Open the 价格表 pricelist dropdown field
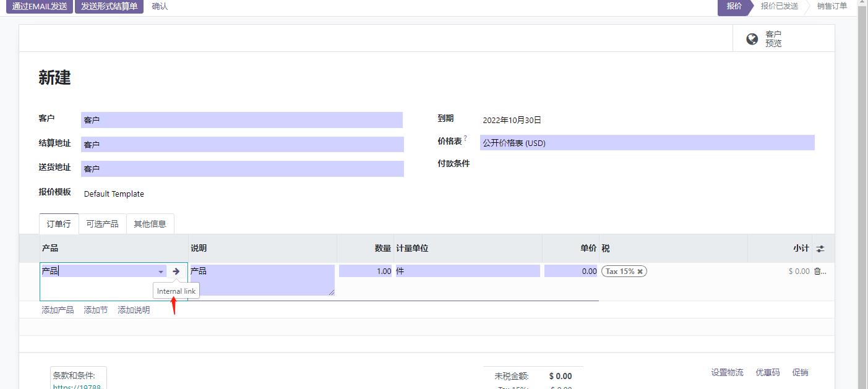 coord(647,143)
